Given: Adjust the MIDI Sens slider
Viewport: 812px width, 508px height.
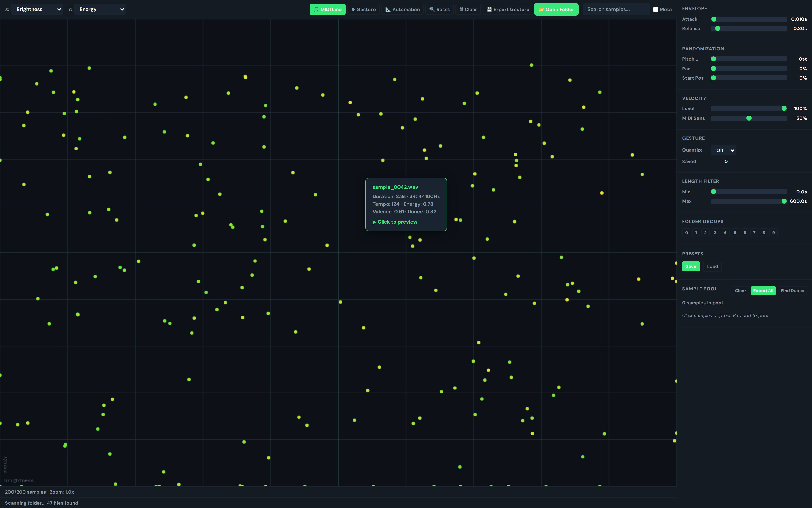Looking at the screenshot, I should 749,118.
